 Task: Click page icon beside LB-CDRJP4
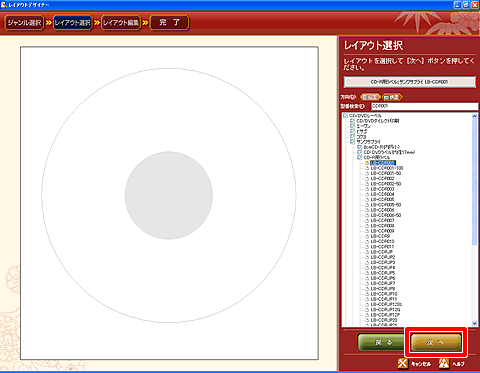(x=367, y=268)
